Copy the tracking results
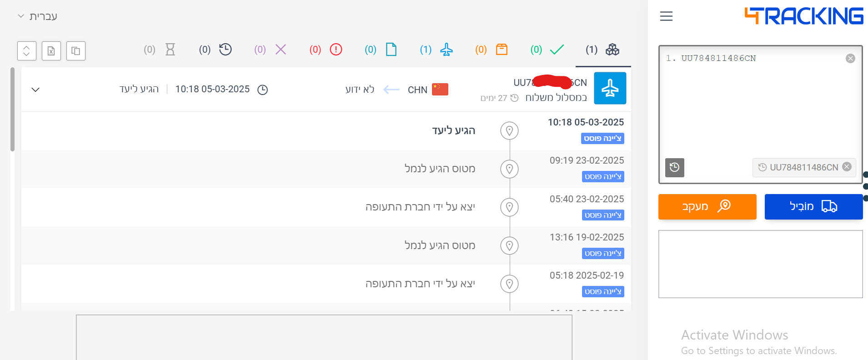 tap(76, 51)
